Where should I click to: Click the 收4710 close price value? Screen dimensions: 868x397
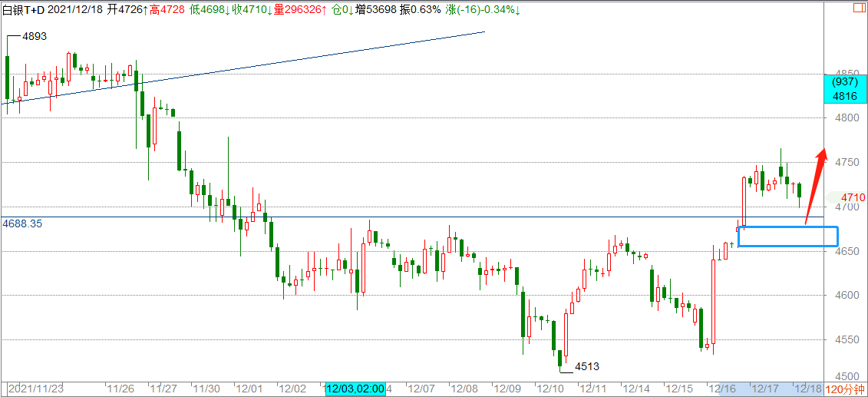click(x=252, y=9)
